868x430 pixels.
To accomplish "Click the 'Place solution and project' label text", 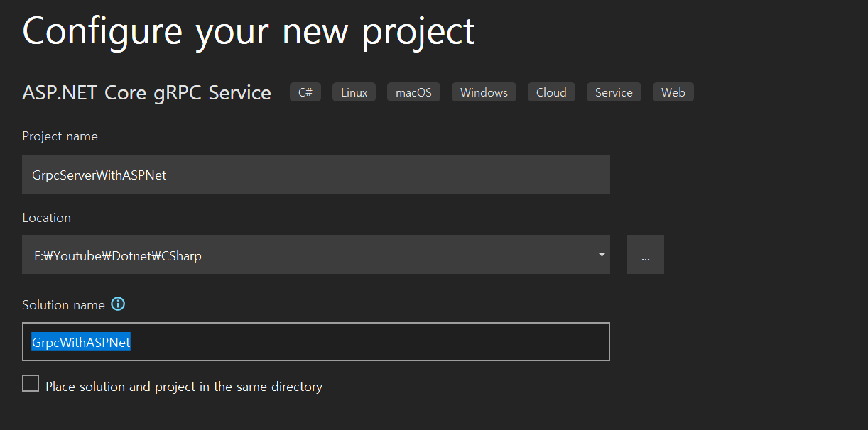I will pos(184,387).
